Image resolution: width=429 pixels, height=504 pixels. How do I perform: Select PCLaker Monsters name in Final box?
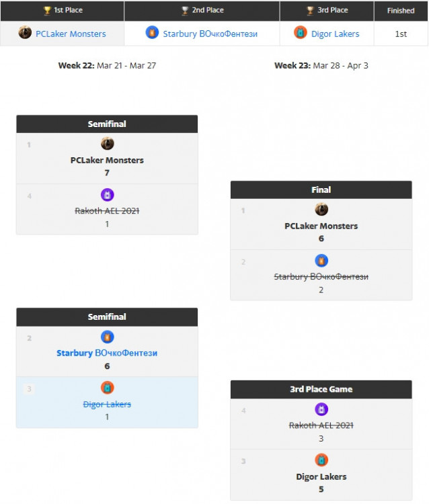pos(321,226)
